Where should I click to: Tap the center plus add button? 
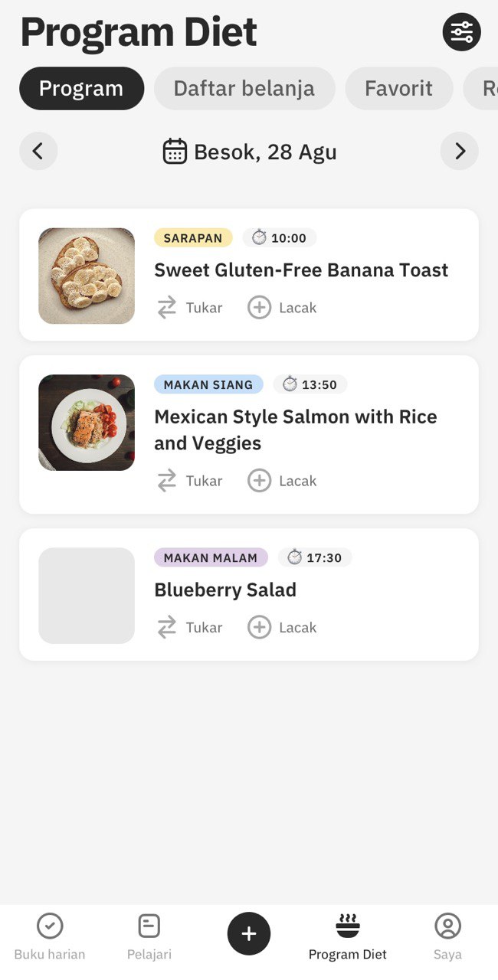click(249, 933)
